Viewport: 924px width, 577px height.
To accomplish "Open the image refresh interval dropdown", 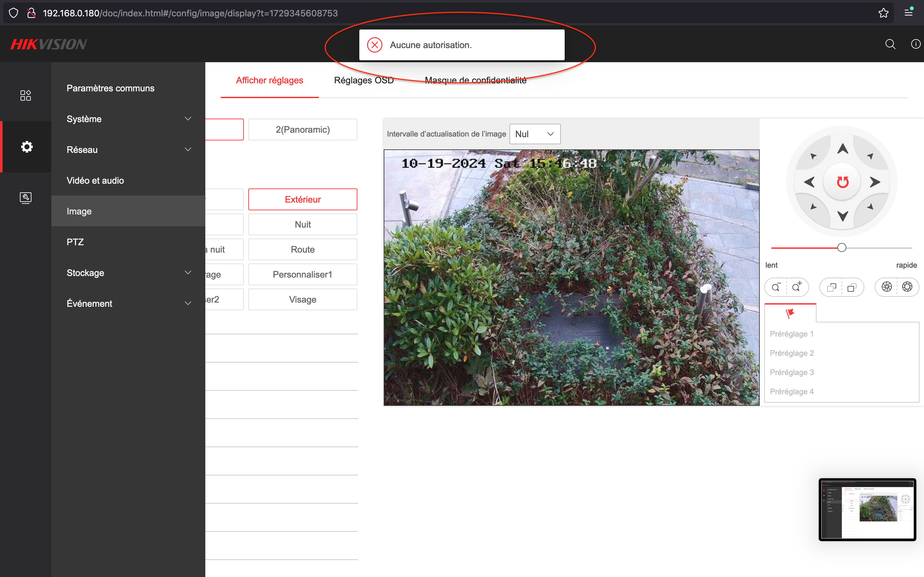I will pos(535,134).
